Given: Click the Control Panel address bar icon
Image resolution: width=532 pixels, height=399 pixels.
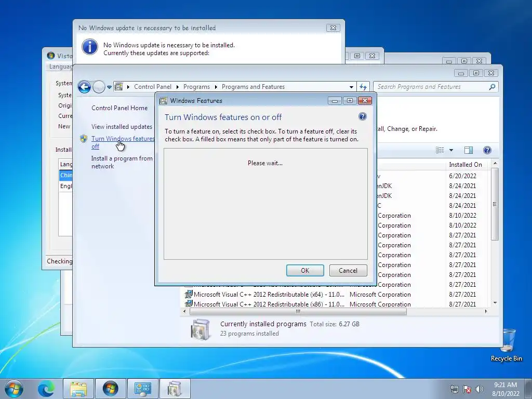Looking at the screenshot, I should [x=119, y=87].
